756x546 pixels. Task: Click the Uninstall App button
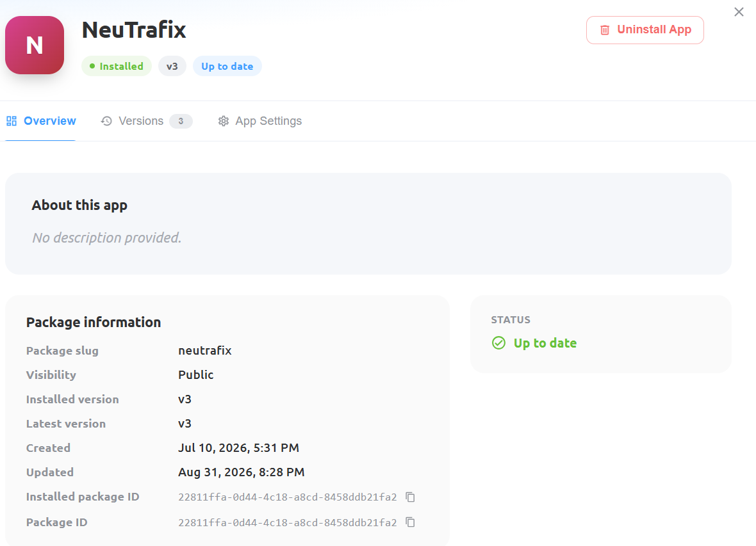coord(645,30)
